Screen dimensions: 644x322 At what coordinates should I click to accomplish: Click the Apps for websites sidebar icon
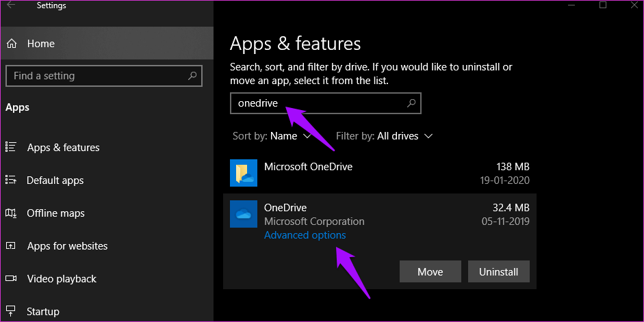[x=11, y=245]
